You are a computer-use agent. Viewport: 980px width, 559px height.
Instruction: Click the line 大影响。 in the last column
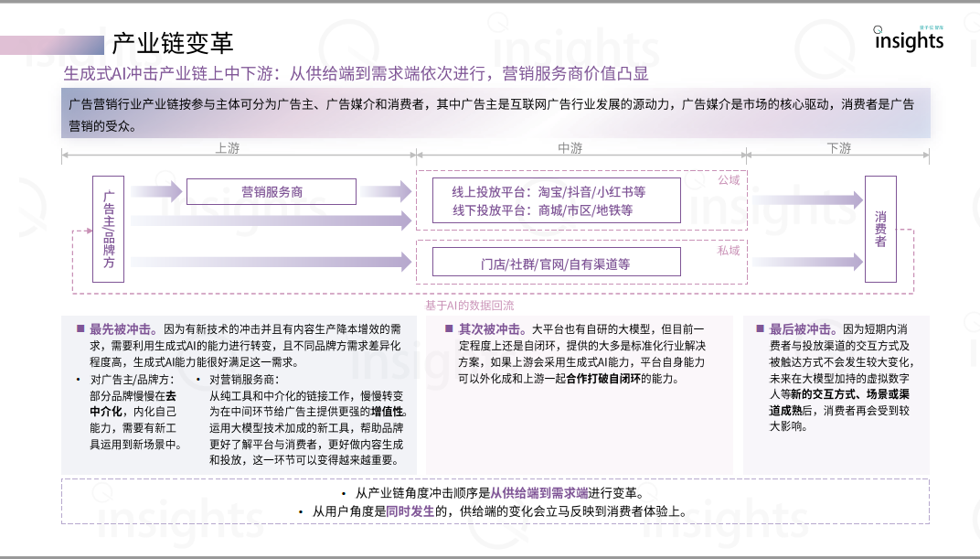[x=789, y=427]
